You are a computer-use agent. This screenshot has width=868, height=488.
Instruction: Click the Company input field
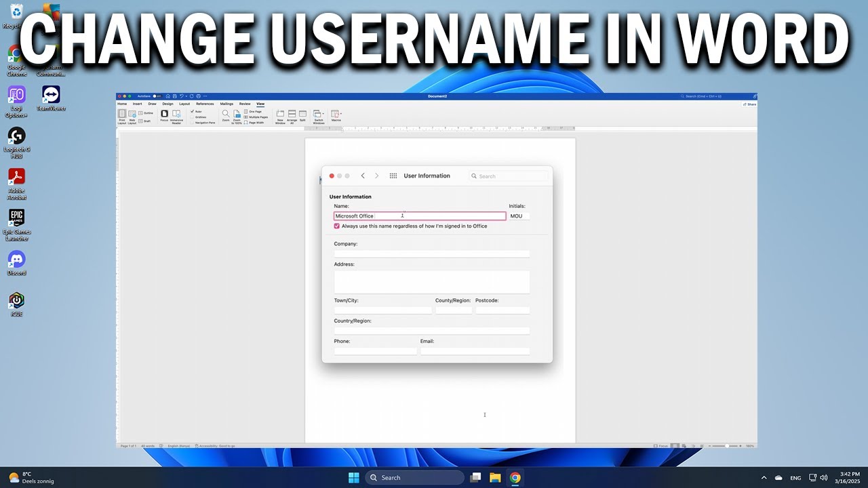[432, 254]
